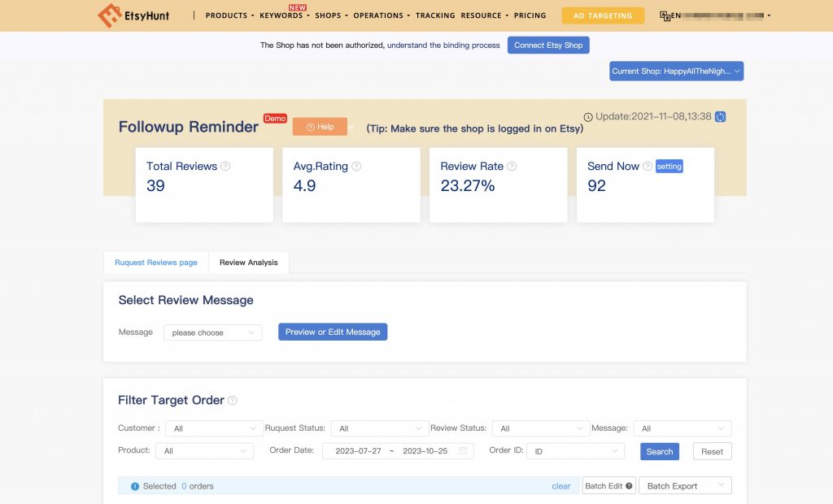Screen dimensions: 833x504
Task: Click the Order ID input field
Action: coord(574,451)
